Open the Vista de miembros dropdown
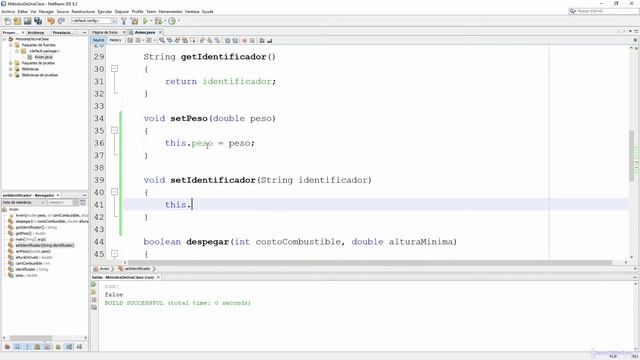 pyautogui.click(x=23, y=202)
